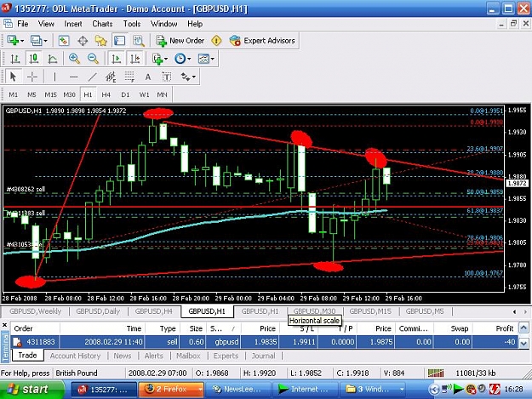Switch chart to M15 timeframe

pos(50,94)
